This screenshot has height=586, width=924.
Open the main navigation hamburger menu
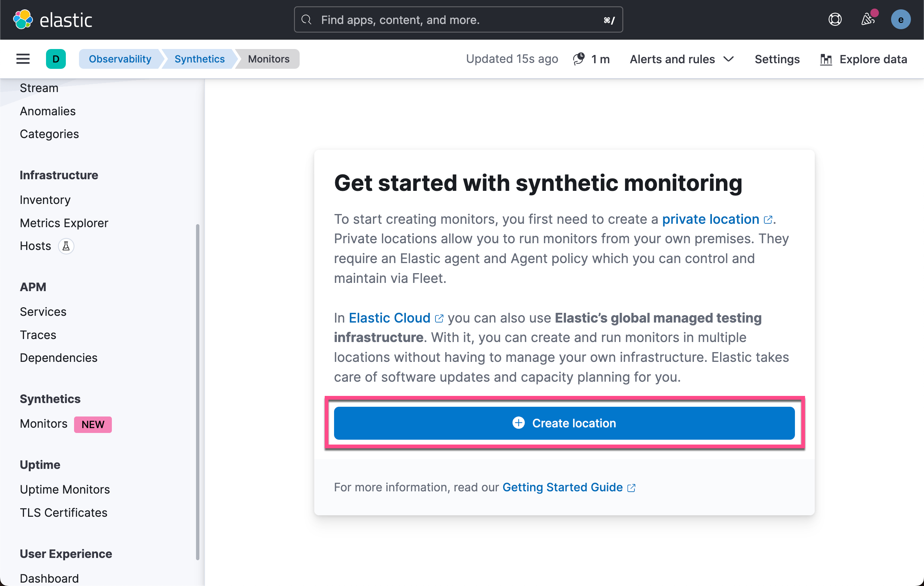(23, 59)
